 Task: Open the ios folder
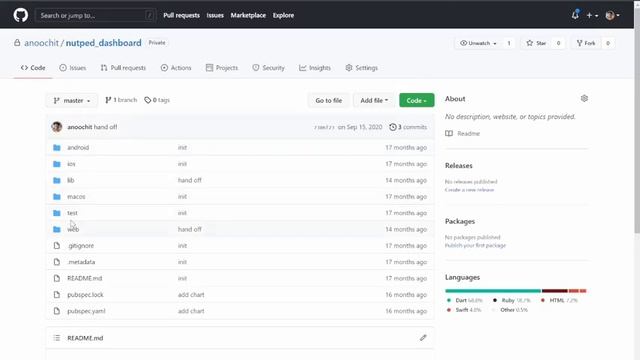point(71,164)
